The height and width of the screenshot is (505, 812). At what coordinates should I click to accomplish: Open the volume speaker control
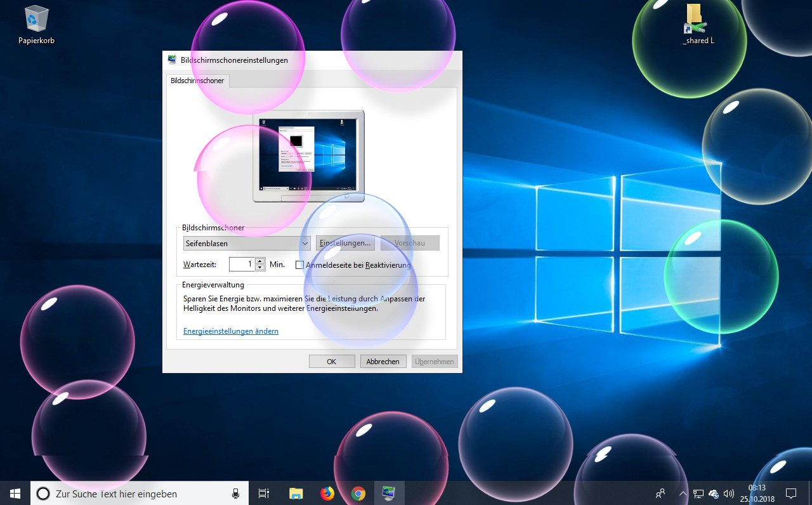click(x=728, y=493)
